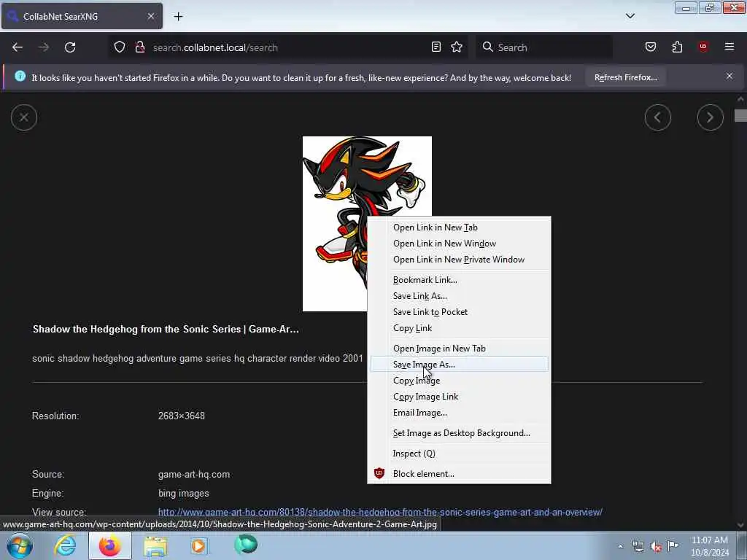Choose Open Link in New Window
This screenshot has width=747, height=560.
459,244
